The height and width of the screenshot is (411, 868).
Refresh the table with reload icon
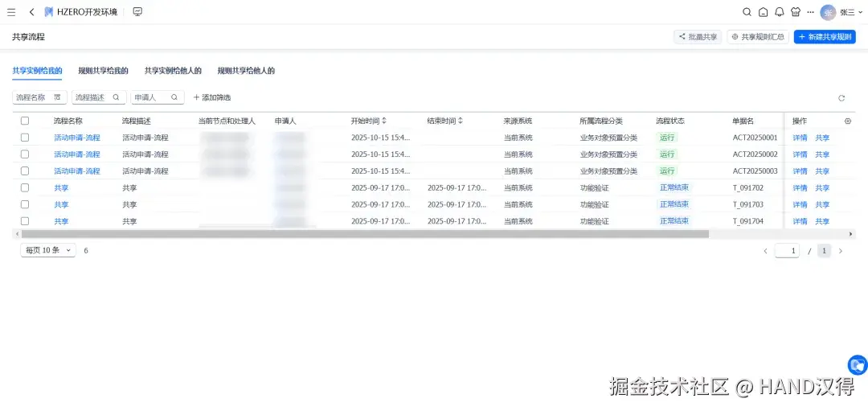coord(841,98)
